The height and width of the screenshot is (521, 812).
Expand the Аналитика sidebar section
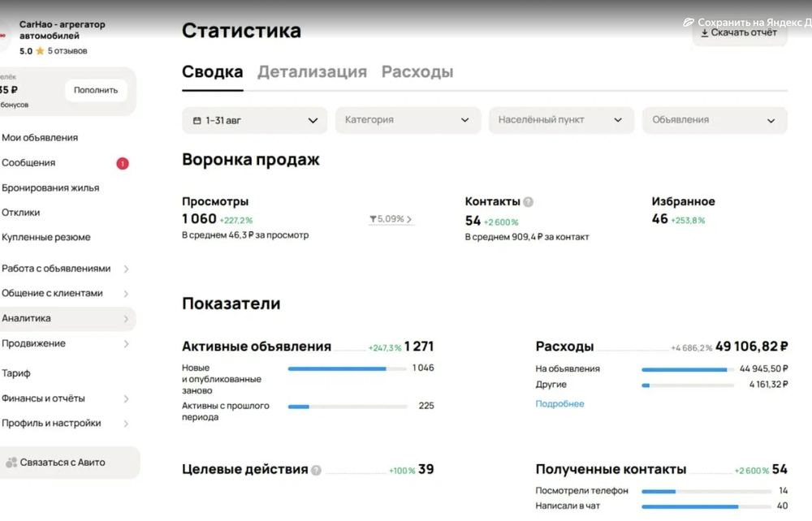[67, 319]
